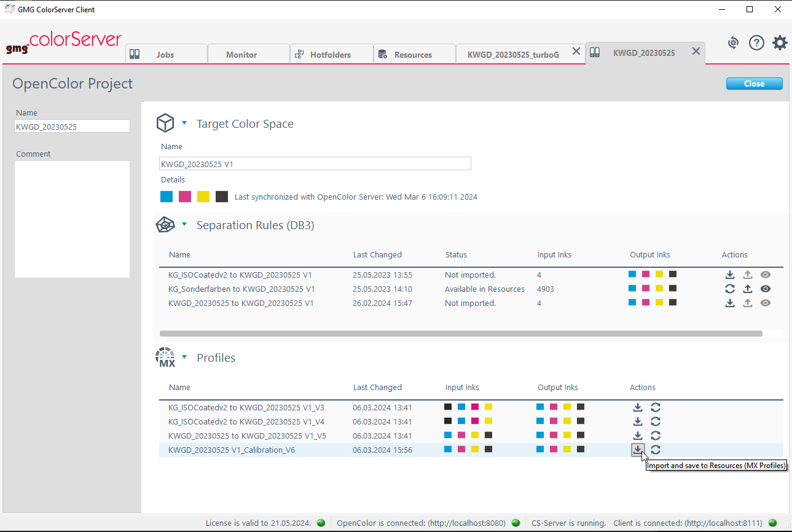Click 'License is valid to 21.05.2024.' text
This screenshot has height=532, width=792.
(x=258, y=523)
